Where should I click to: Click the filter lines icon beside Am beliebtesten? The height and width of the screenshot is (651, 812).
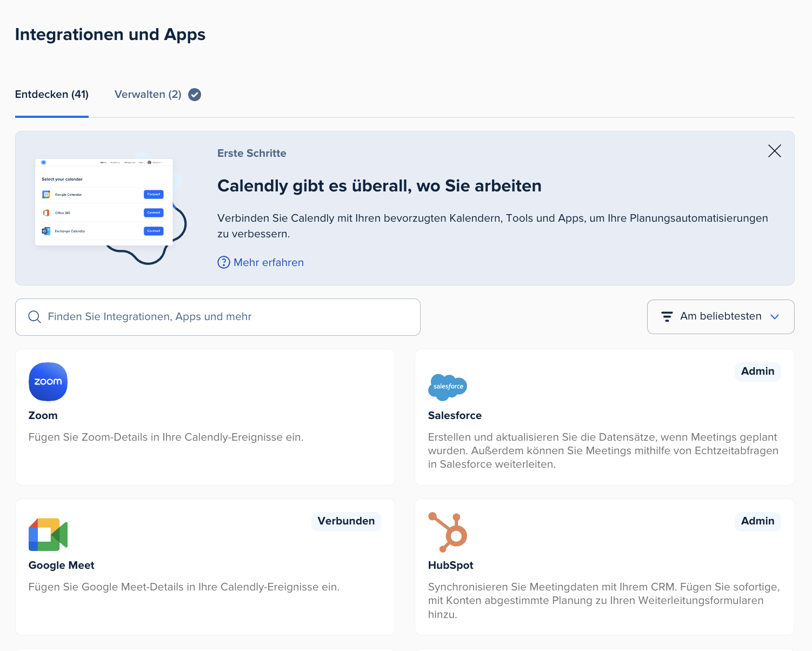pos(667,317)
